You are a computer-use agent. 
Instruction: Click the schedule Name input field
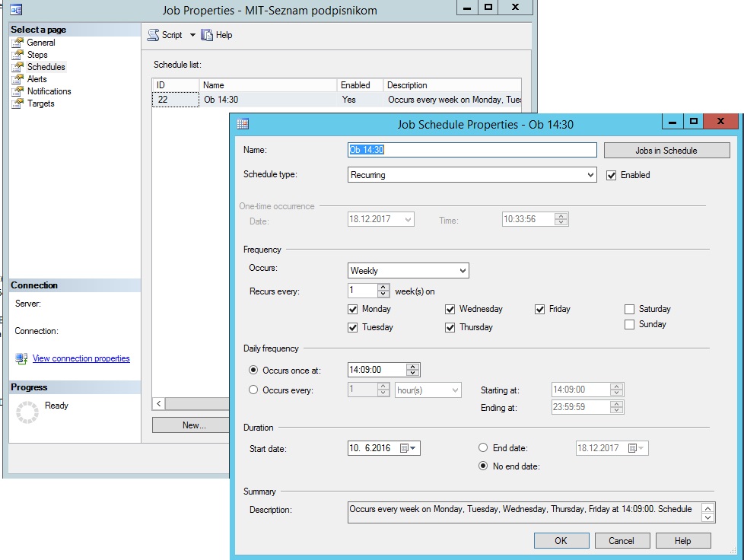[472, 150]
